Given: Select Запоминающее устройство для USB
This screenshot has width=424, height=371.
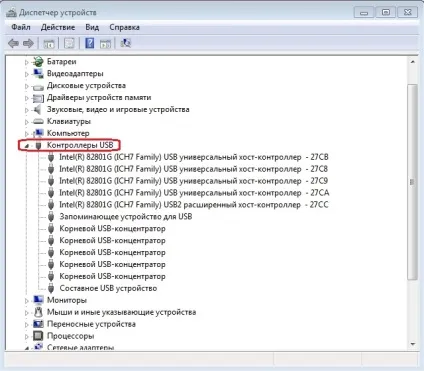Looking at the screenshot, I should (x=126, y=217).
